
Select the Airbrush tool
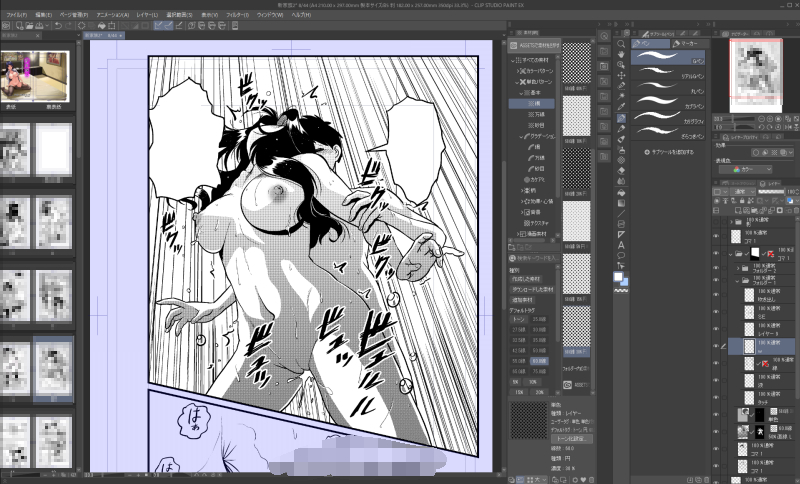click(x=621, y=150)
